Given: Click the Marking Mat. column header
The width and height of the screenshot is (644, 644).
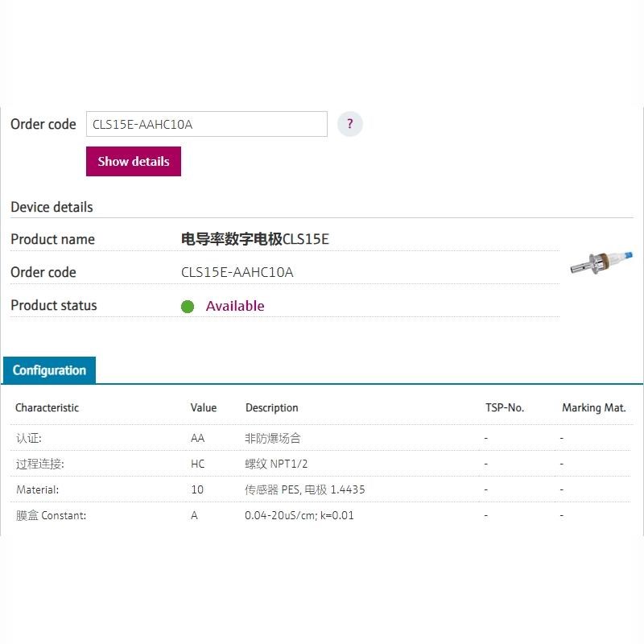Looking at the screenshot, I should [593, 408].
